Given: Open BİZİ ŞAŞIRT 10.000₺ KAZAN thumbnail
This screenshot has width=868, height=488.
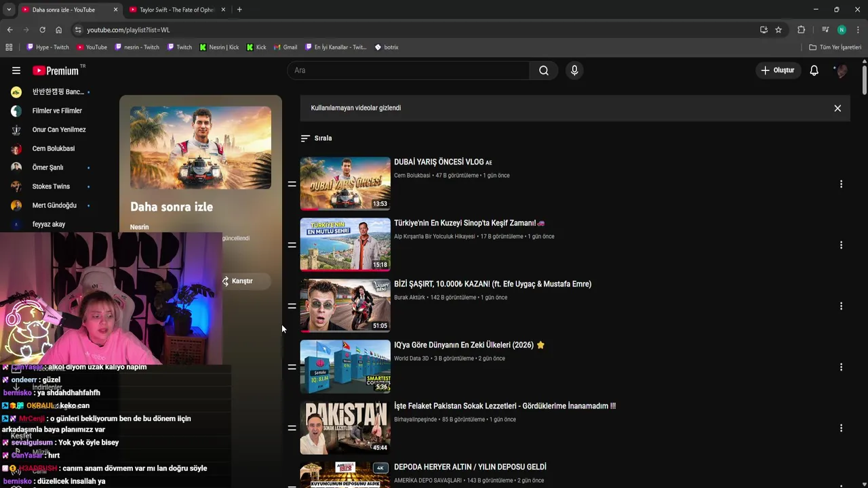Looking at the screenshot, I should (345, 306).
